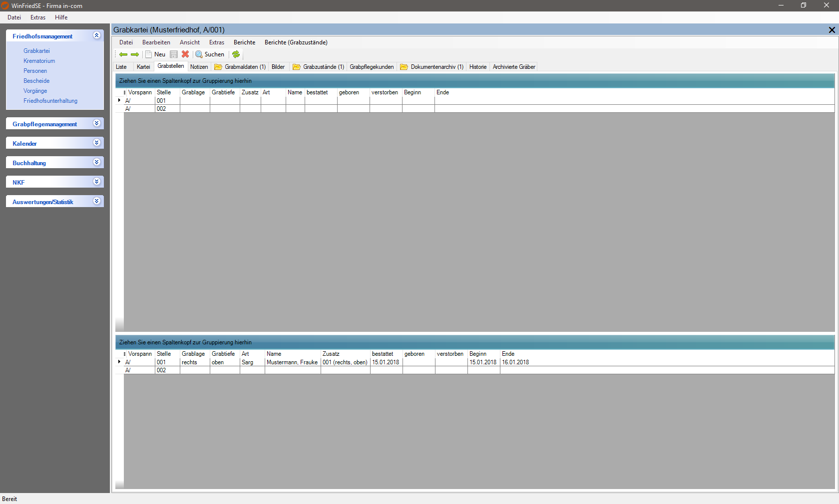Image resolution: width=839 pixels, height=504 pixels.
Task: Click the red delete X icon
Action: click(185, 54)
